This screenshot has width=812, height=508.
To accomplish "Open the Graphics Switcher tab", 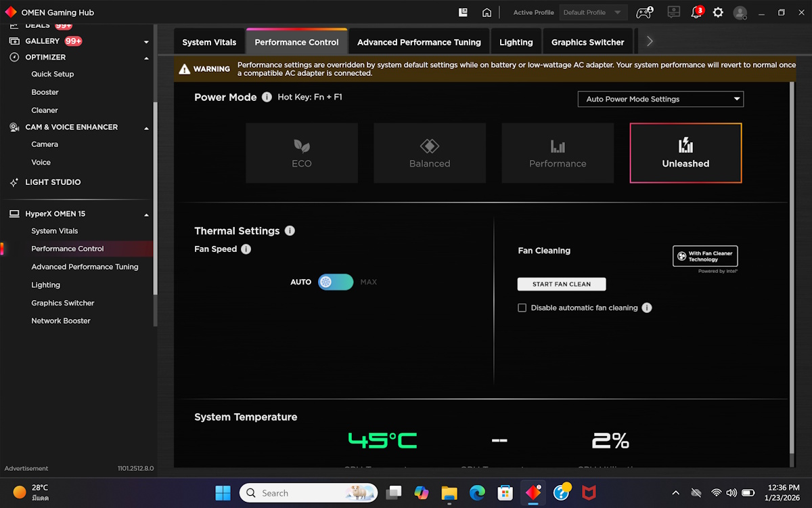I will [587, 42].
